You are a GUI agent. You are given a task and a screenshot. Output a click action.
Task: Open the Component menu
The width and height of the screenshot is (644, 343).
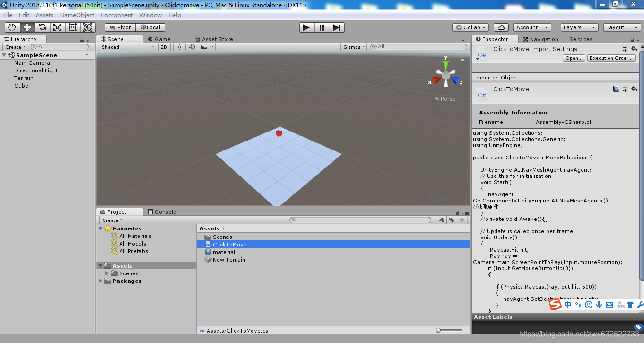pyautogui.click(x=117, y=15)
